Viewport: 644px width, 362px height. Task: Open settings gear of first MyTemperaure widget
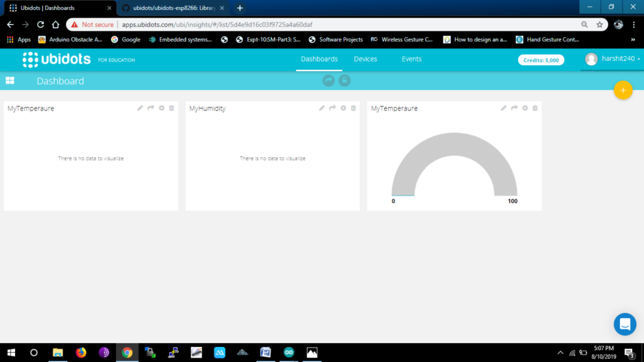(x=162, y=108)
